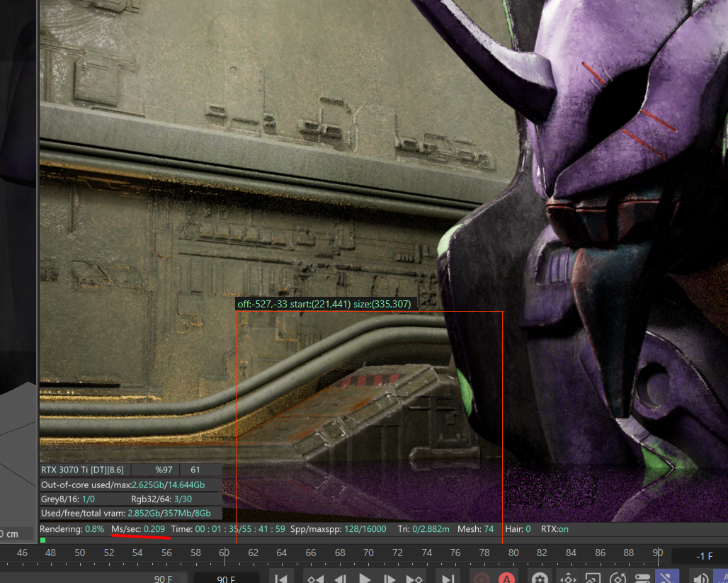Click the current frame field showing -1 F
Viewport: 728px width, 583px height.
pos(700,556)
